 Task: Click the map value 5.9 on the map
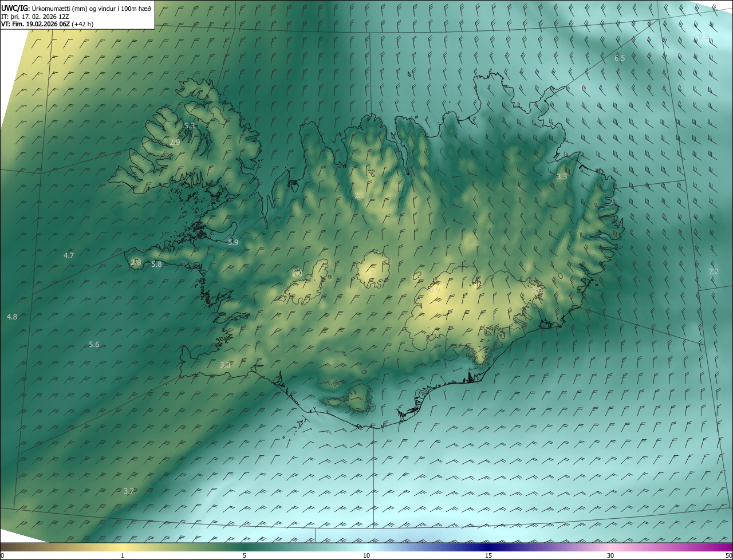click(x=233, y=243)
